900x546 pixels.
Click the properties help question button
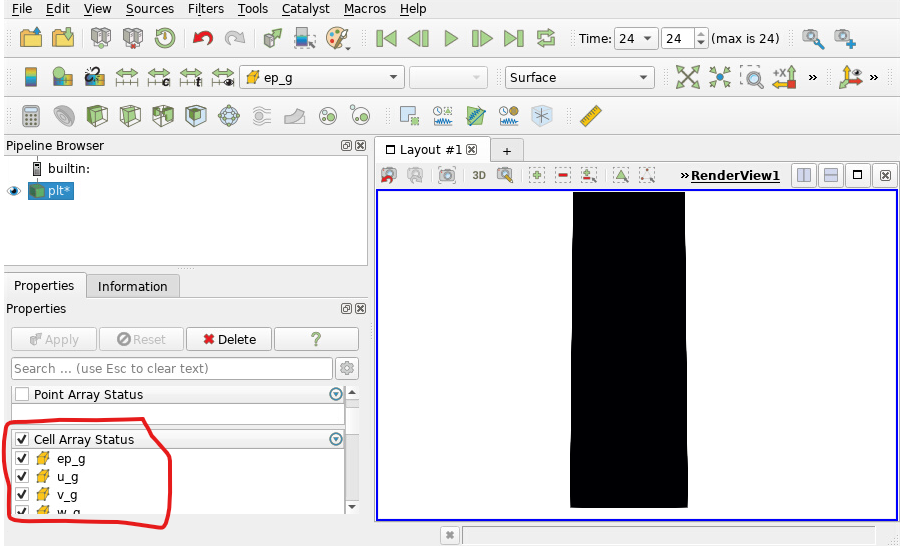coord(316,339)
